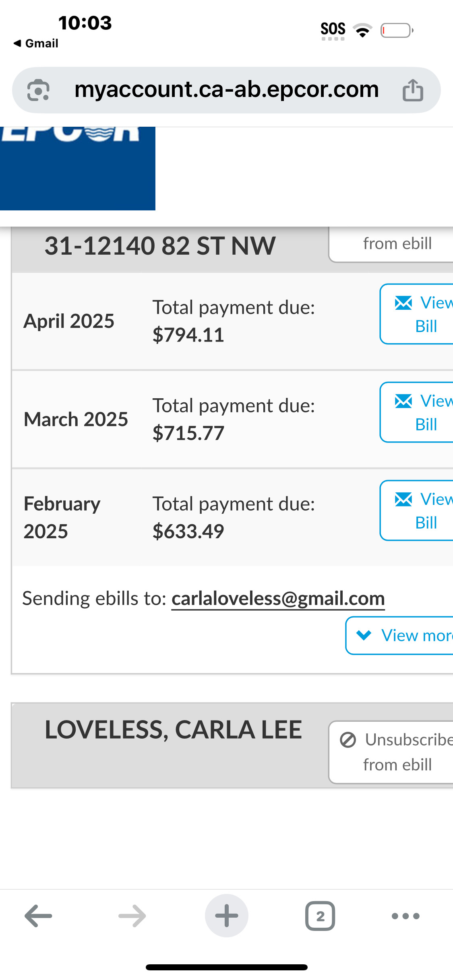453x980 pixels.
Task: View the March 2025 bill
Action: click(x=419, y=412)
